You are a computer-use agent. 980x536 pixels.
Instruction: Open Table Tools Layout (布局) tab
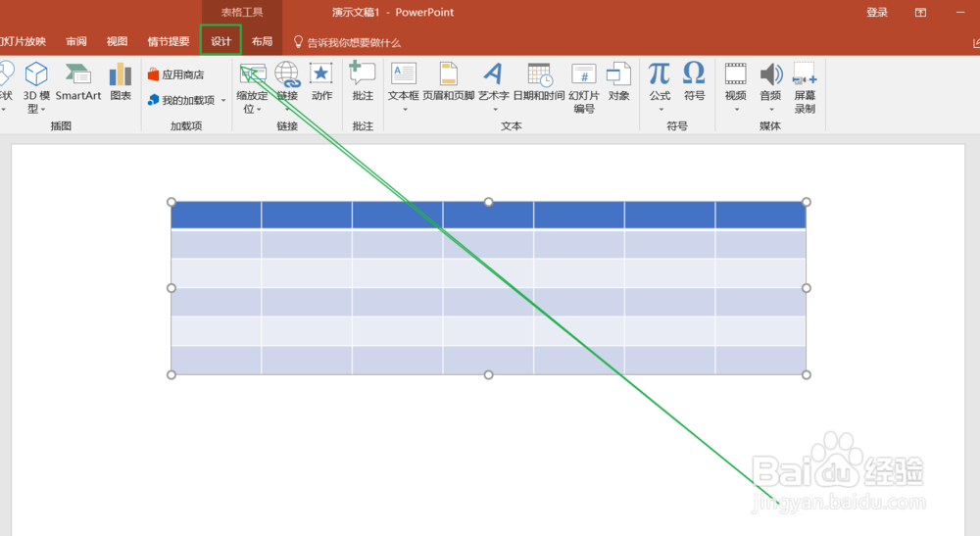click(x=262, y=41)
